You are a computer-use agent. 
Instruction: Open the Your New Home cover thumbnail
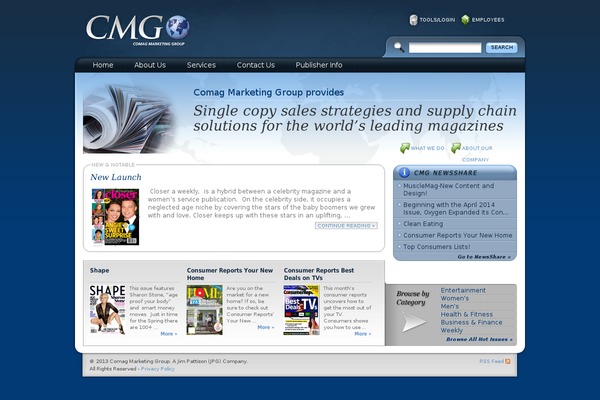point(204,310)
